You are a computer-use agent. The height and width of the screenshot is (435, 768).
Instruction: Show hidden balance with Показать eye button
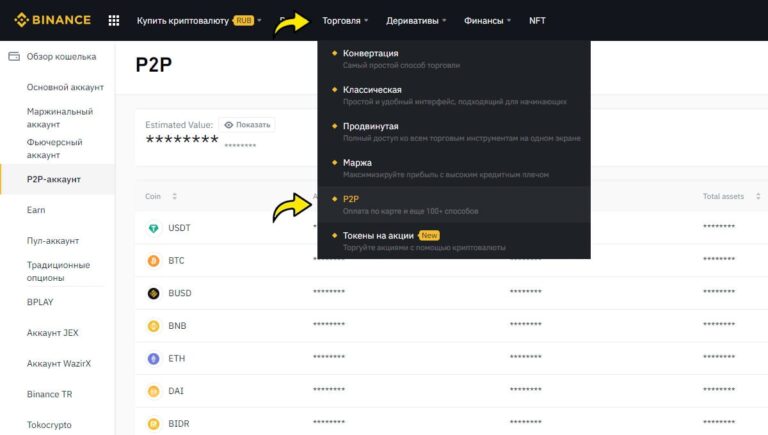pos(247,125)
